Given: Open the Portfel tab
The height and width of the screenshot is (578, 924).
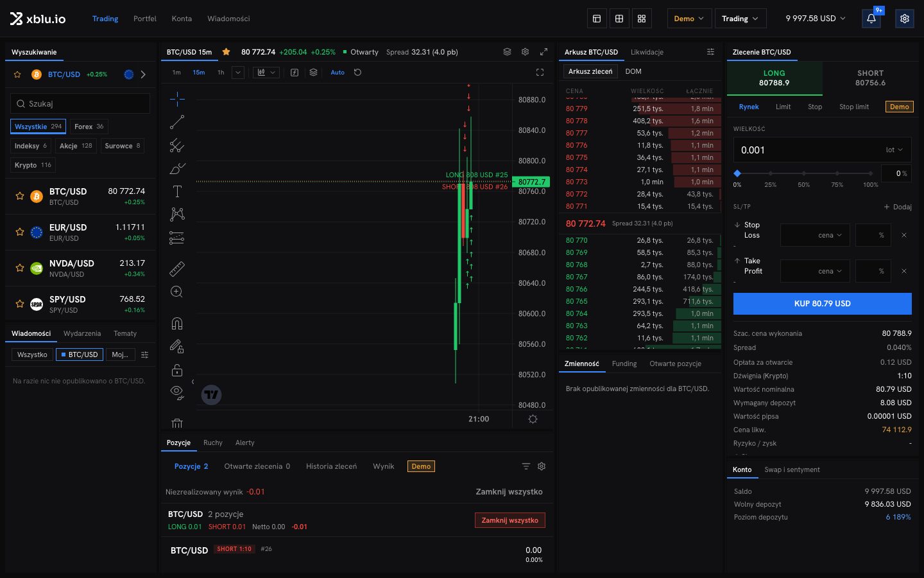Looking at the screenshot, I should click(145, 19).
